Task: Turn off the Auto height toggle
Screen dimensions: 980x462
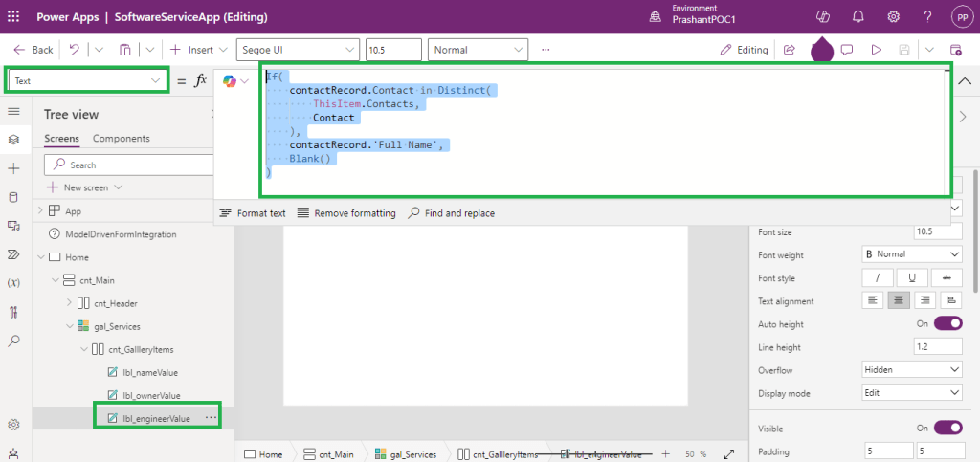Action: click(x=947, y=324)
